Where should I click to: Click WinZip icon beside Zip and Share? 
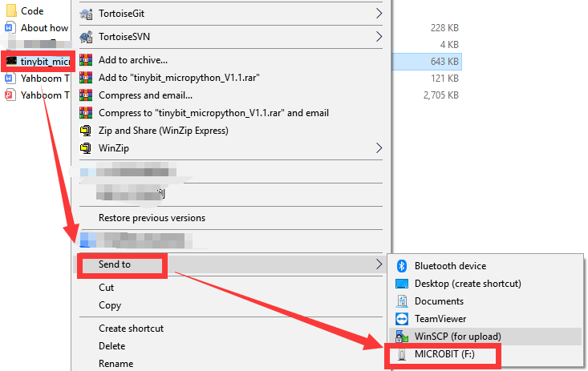click(86, 131)
